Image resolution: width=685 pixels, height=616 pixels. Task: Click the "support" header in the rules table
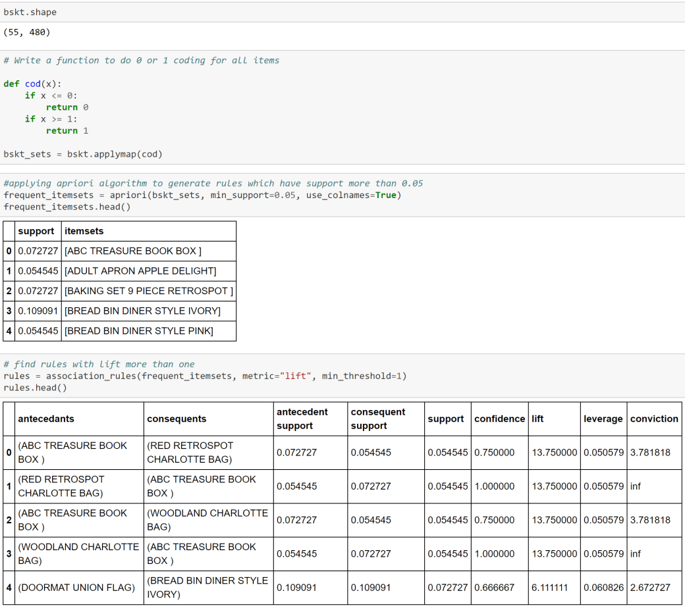pos(448,419)
